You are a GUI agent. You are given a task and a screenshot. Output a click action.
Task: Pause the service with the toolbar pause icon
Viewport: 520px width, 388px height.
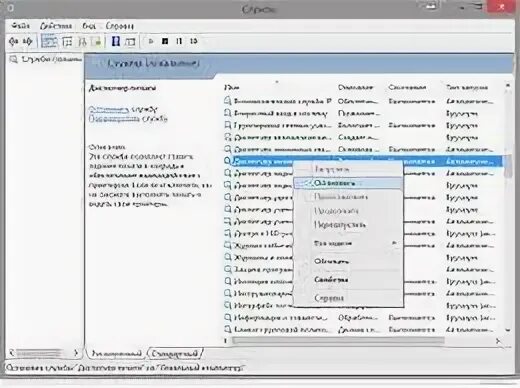(x=179, y=41)
